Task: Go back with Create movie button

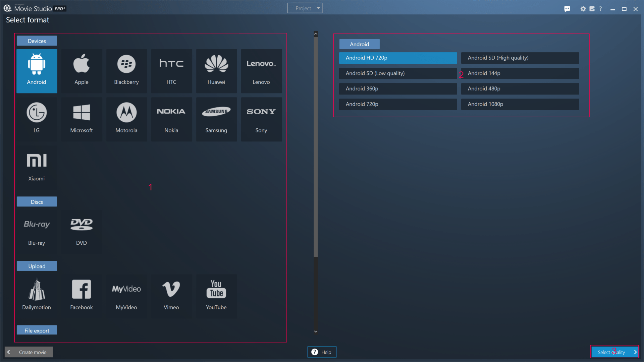Action: (29, 352)
